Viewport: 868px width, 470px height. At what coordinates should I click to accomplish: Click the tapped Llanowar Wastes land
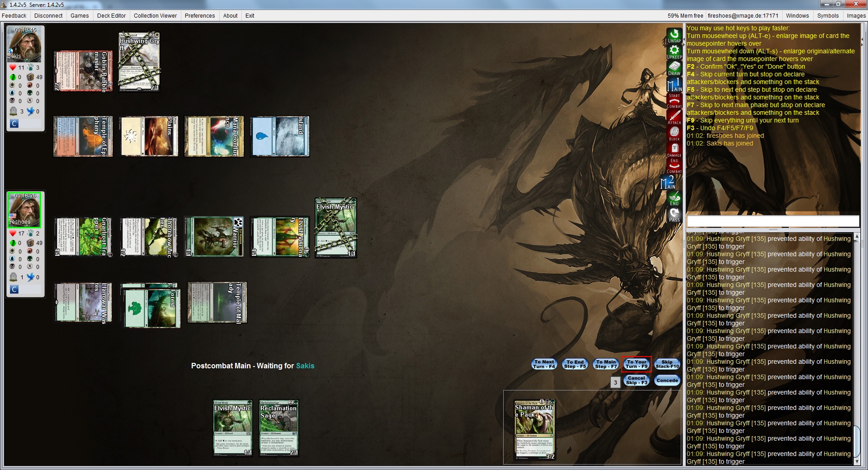coord(83,303)
